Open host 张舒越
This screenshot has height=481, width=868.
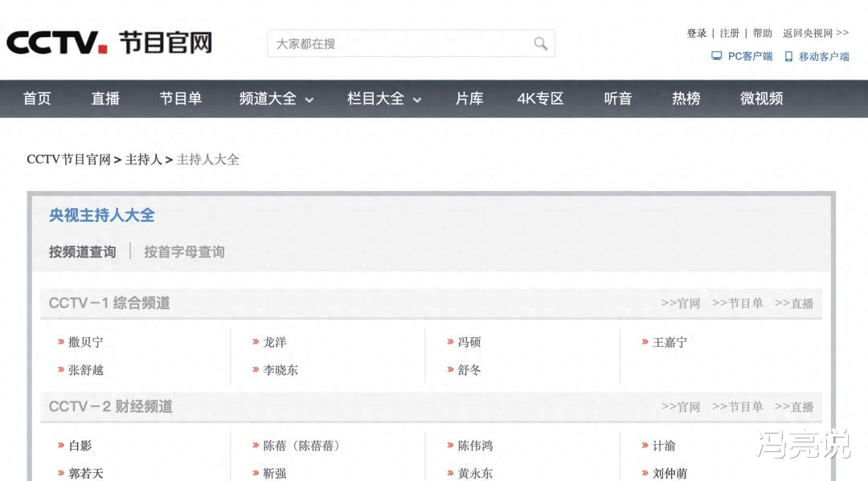pyautogui.click(x=86, y=370)
